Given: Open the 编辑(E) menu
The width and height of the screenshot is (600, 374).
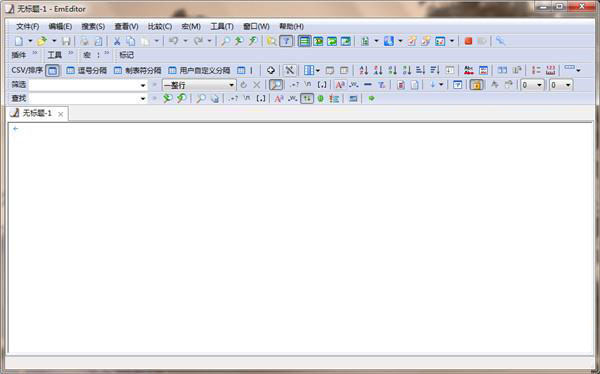Looking at the screenshot, I should pos(60,26).
